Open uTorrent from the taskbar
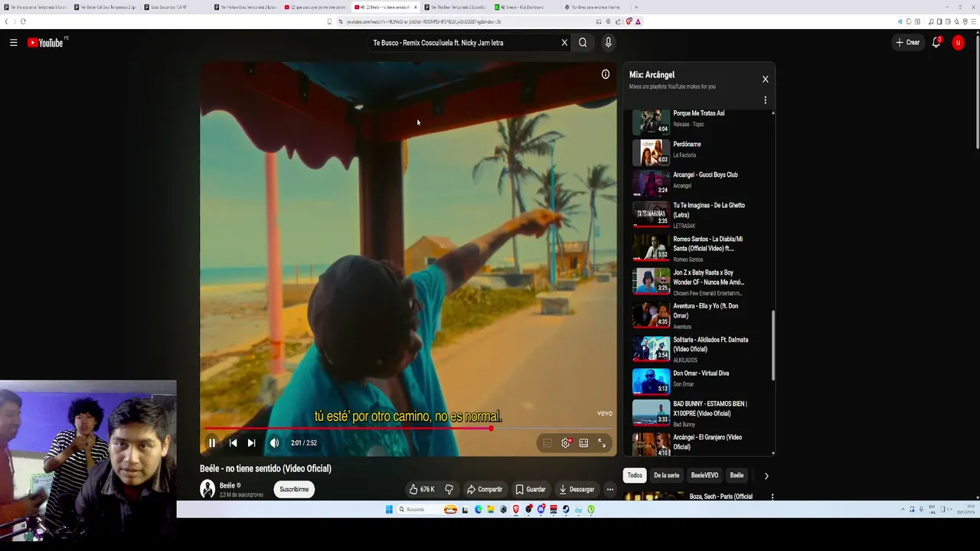The width and height of the screenshot is (980, 551). click(591, 510)
